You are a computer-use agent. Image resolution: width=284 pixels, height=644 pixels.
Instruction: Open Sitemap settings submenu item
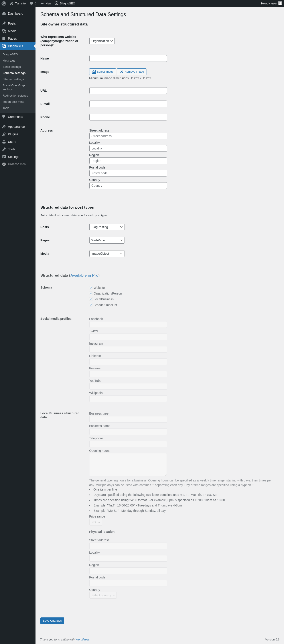tap(13, 79)
